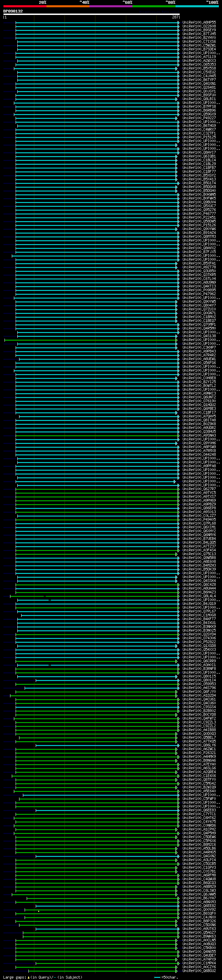The width and height of the screenshot is (222, 980).
Task: Select the BP090132 query name
Action: point(13,11)
